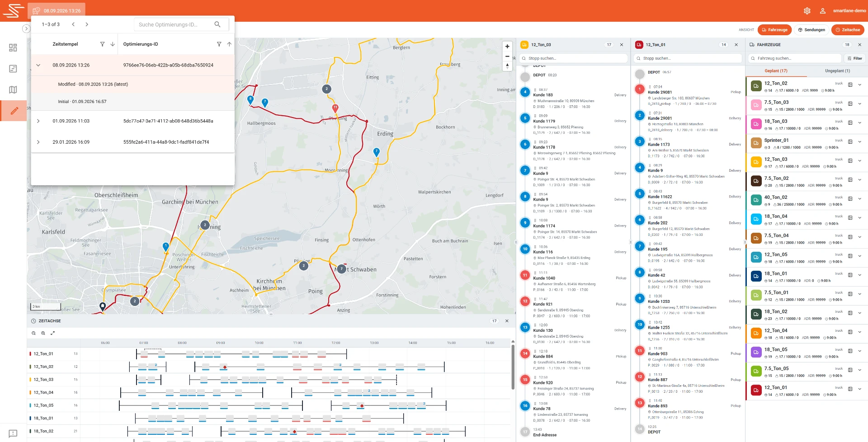Image resolution: width=868 pixels, height=442 pixels.
Task: Expand 18_Ton_03 vehicle details chevron
Action: pyautogui.click(x=860, y=123)
